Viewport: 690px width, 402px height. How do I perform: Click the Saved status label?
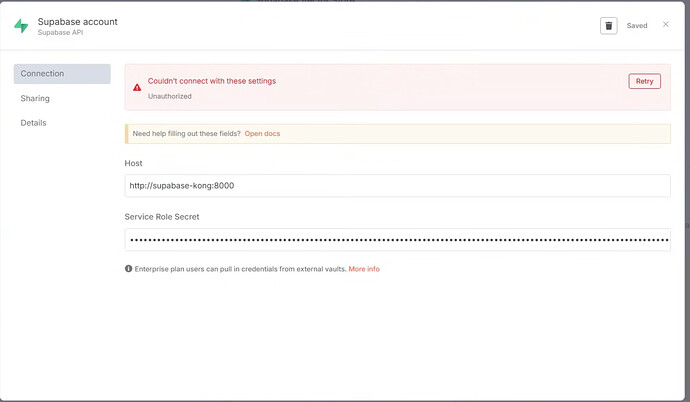[x=637, y=26]
